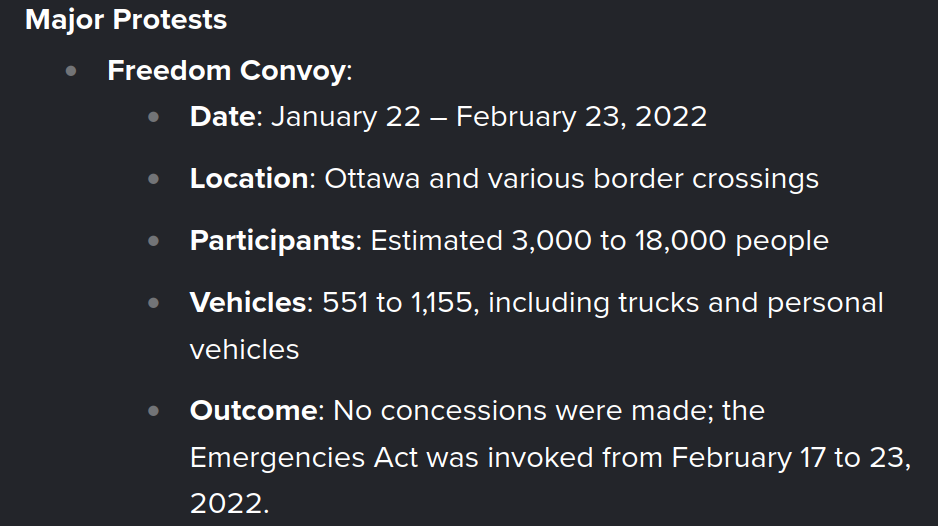Viewport: 938px width, 526px height.
Task: Click the "January 22 – February 23, 2022" text
Action: [488, 116]
